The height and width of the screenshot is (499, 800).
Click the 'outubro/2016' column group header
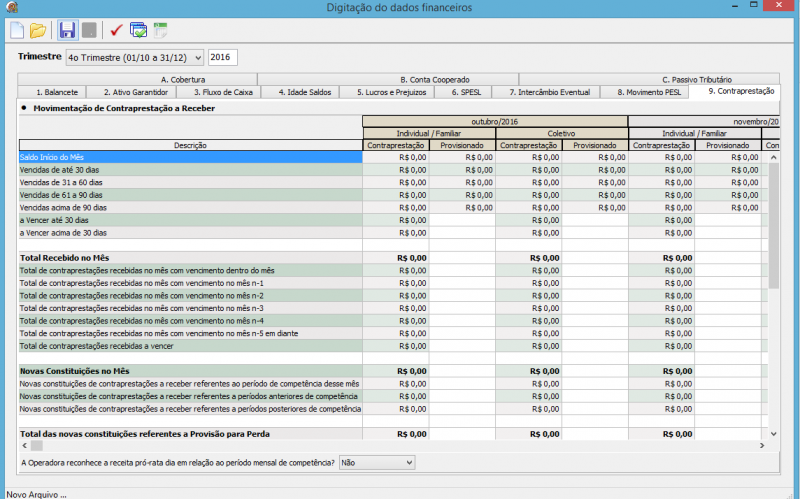click(495, 121)
